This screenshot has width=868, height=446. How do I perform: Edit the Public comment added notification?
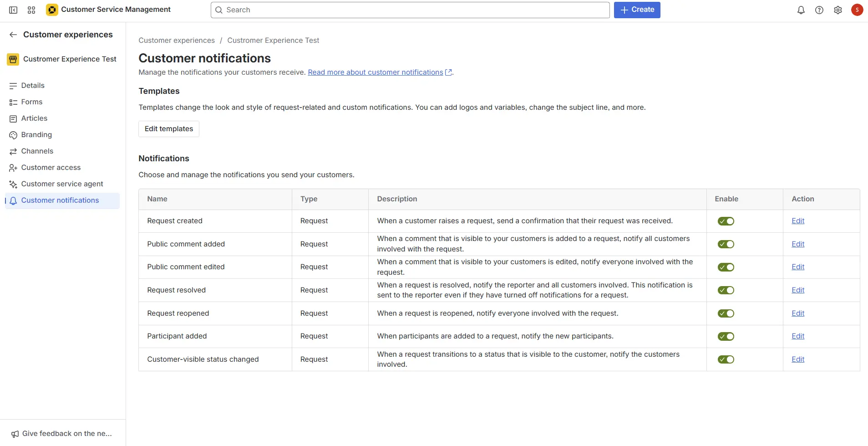click(x=797, y=244)
